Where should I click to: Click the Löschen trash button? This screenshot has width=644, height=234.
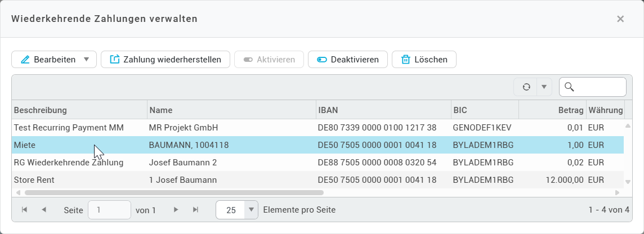click(x=424, y=60)
